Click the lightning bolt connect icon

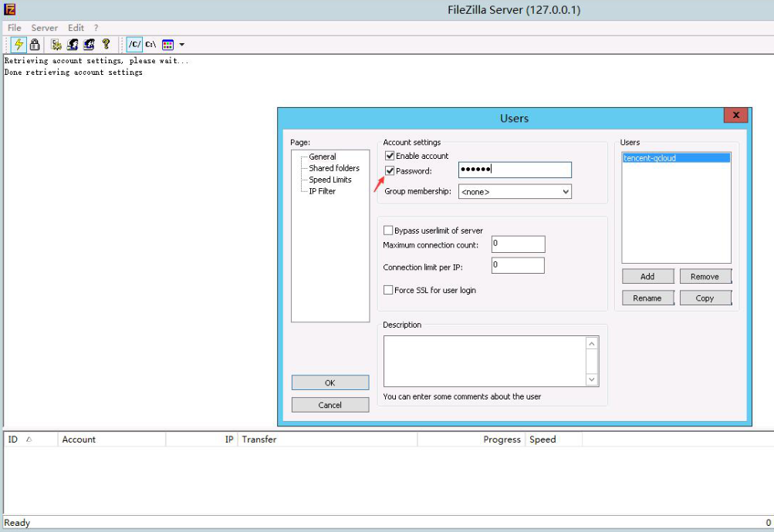coord(19,45)
